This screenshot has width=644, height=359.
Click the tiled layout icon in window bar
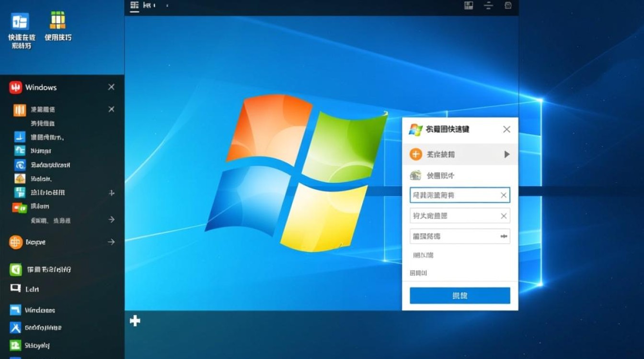pos(469,5)
